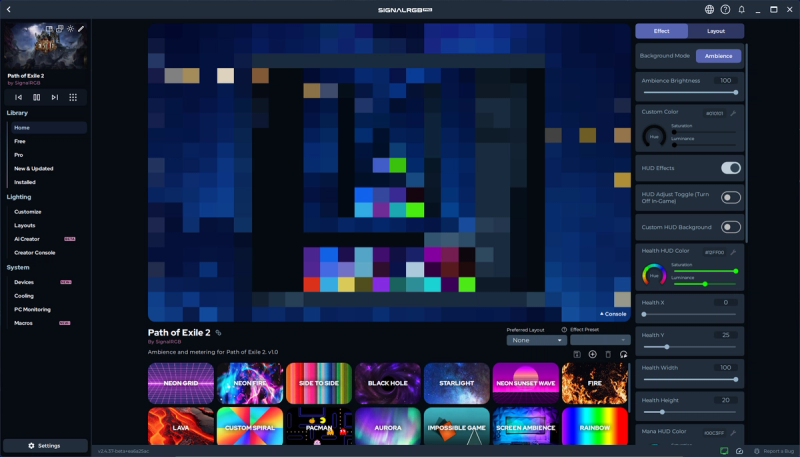Enable HUD Adjust Toggle switch
Screen dimensions: 800x457
point(731,197)
